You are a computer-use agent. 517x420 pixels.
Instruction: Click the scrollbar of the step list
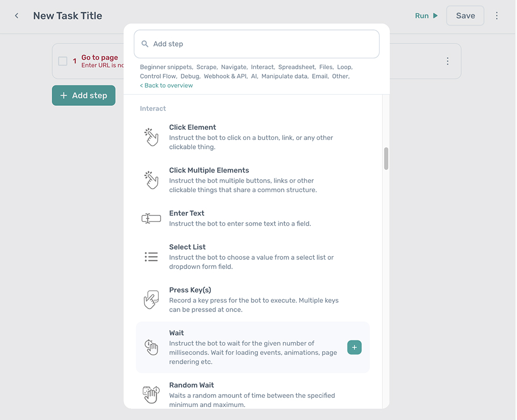tap(386, 159)
